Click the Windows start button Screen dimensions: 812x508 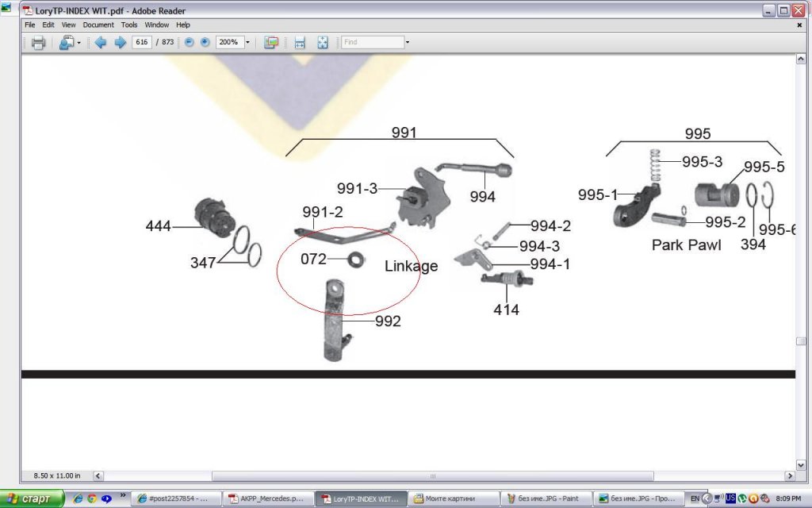[32, 498]
